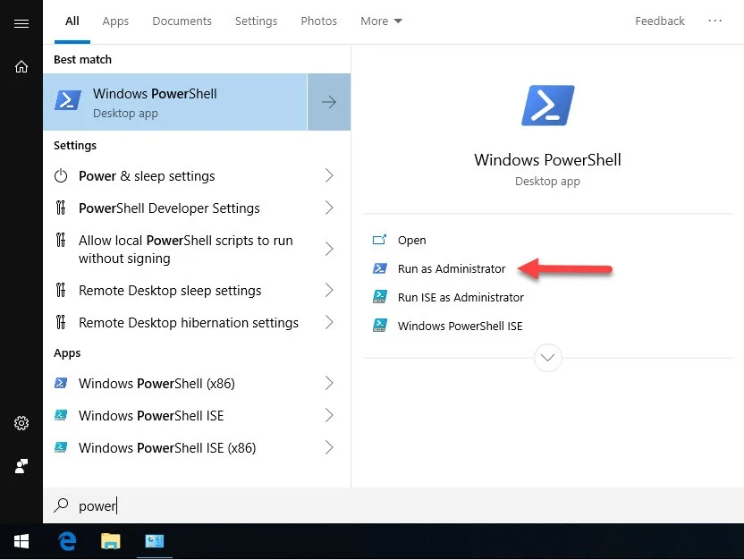Screen dimensions: 744x560
Task: Open the ellipsis options menu at top right
Action: [x=714, y=21]
